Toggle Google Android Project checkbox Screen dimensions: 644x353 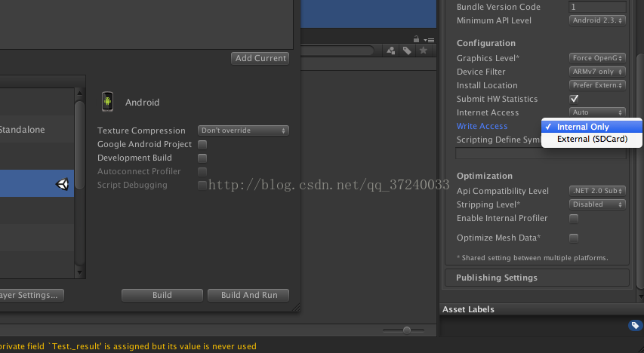point(202,145)
